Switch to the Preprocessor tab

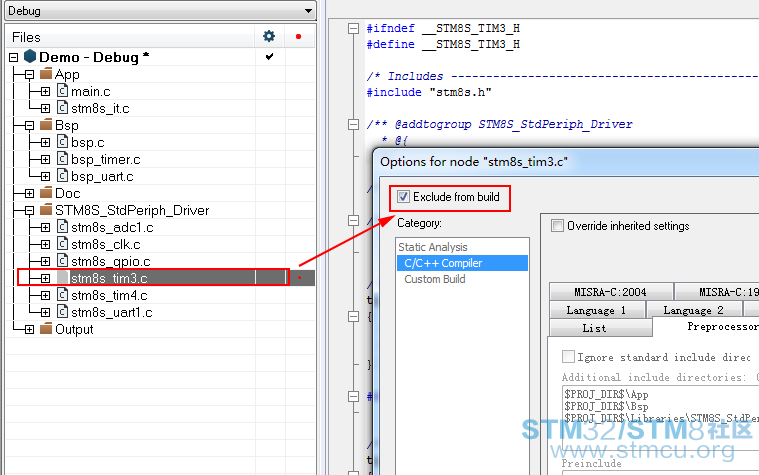tap(706, 327)
